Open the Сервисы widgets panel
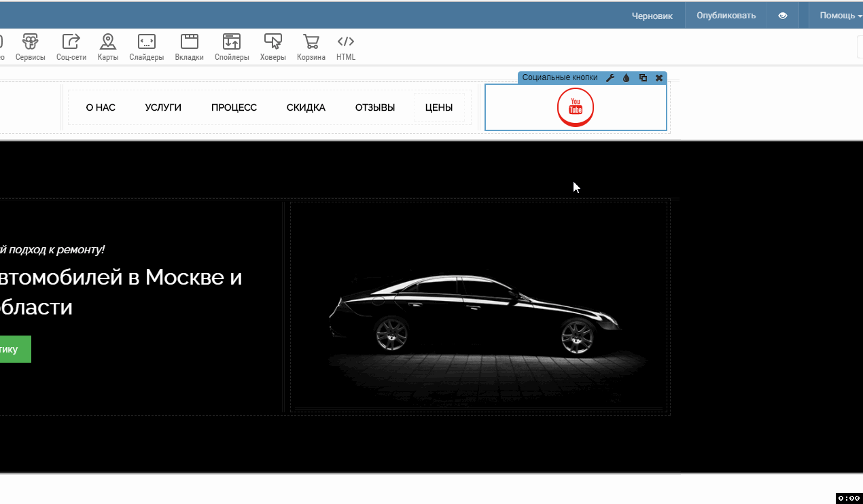The height and width of the screenshot is (504, 863). (30, 48)
